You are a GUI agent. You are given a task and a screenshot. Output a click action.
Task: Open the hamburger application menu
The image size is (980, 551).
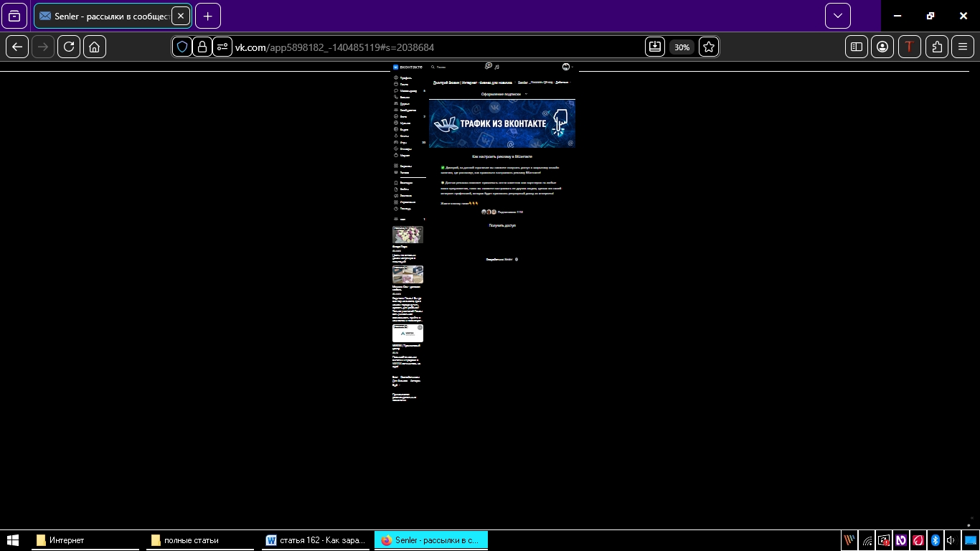(963, 47)
